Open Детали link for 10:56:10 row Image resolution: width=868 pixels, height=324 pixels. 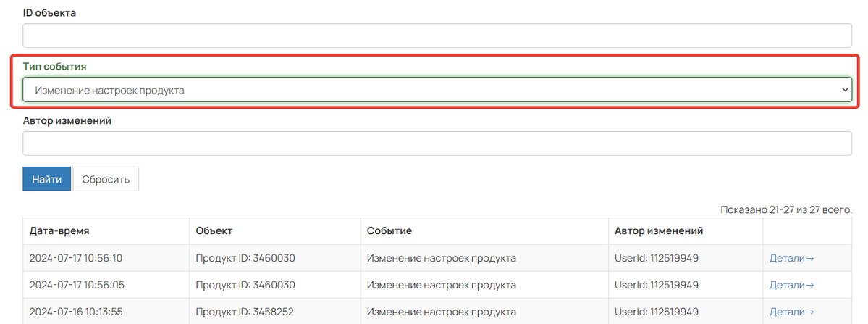[791, 258]
